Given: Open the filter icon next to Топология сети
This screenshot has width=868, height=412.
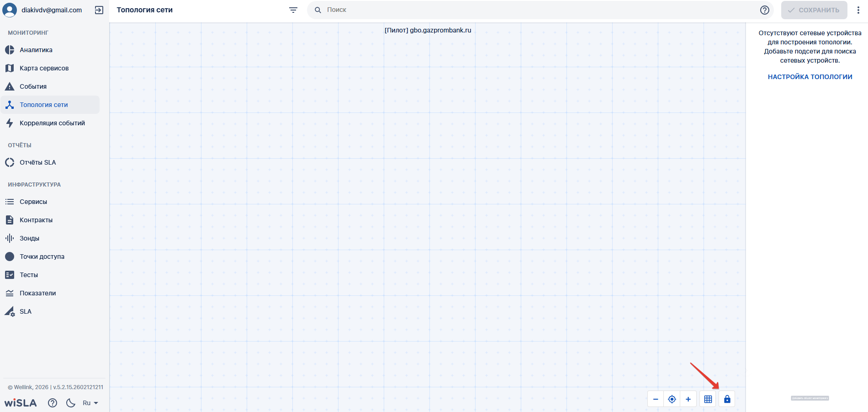Looking at the screenshot, I should [x=293, y=10].
